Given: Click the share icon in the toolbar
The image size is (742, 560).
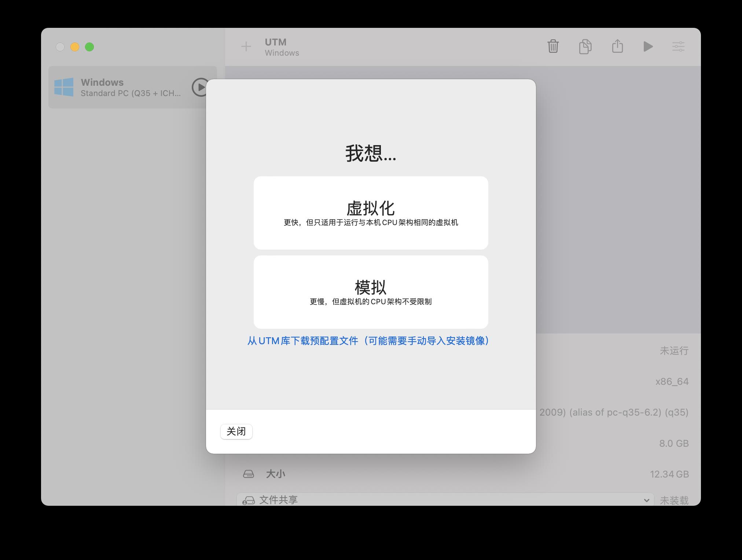Looking at the screenshot, I should (617, 46).
